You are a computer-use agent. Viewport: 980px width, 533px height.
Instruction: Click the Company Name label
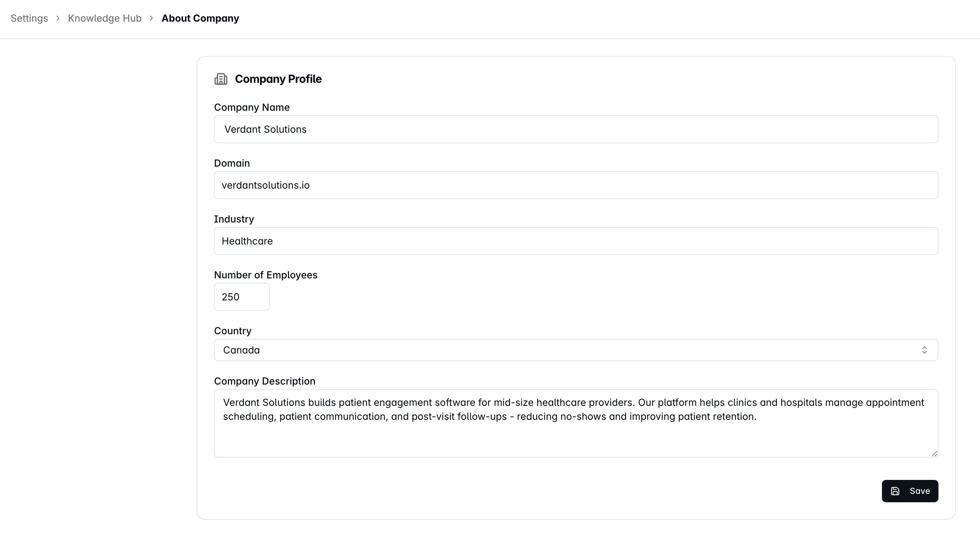point(252,107)
